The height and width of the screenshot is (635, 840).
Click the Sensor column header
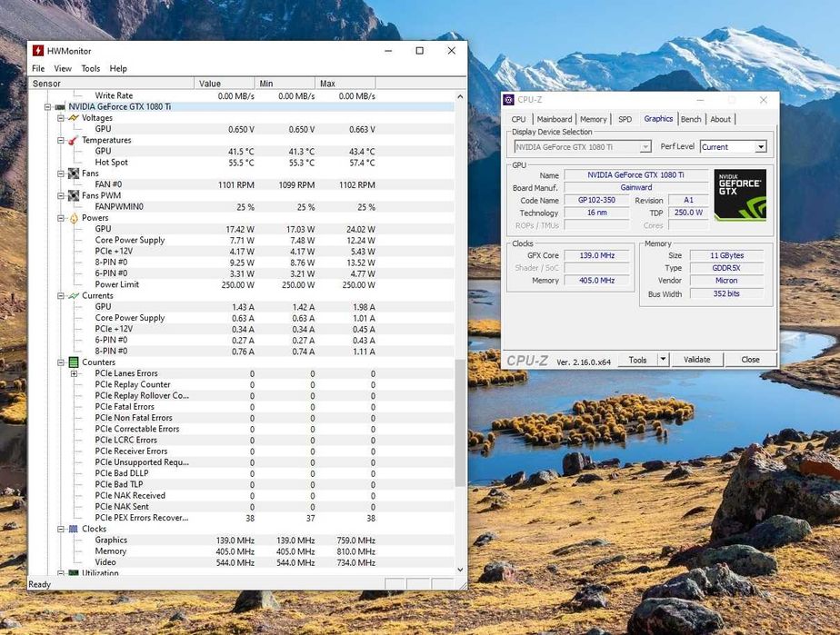(x=112, y=84)
